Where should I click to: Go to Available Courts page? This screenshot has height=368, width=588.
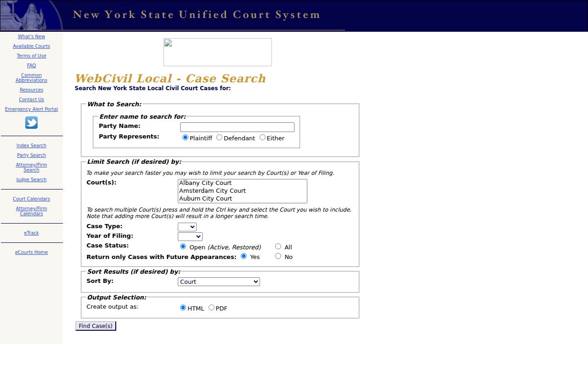pos(31,46)
